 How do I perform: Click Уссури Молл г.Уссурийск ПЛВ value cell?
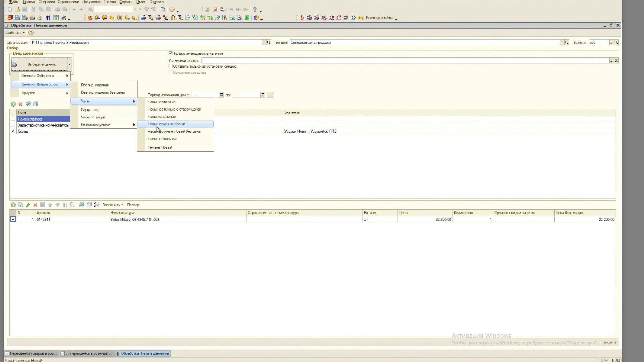point(449,131)
